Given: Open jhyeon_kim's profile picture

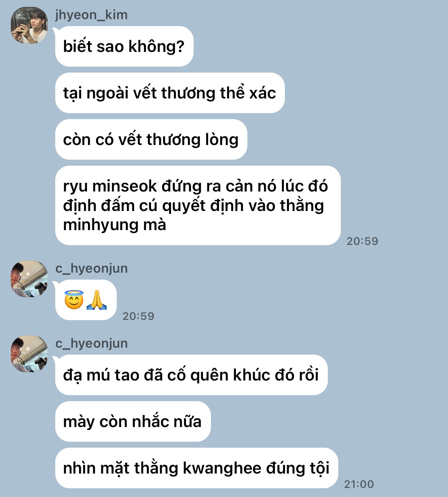Looking at the screenshot, I should pos(29,25).
